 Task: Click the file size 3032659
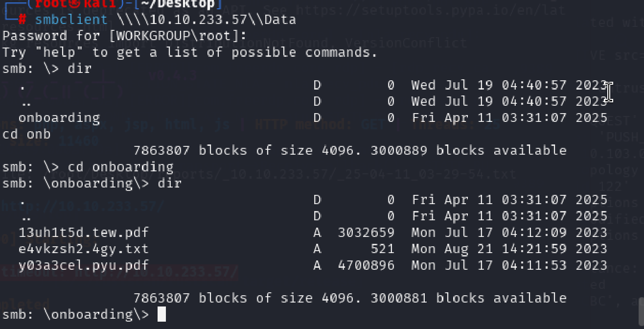(x=366, y=232)
